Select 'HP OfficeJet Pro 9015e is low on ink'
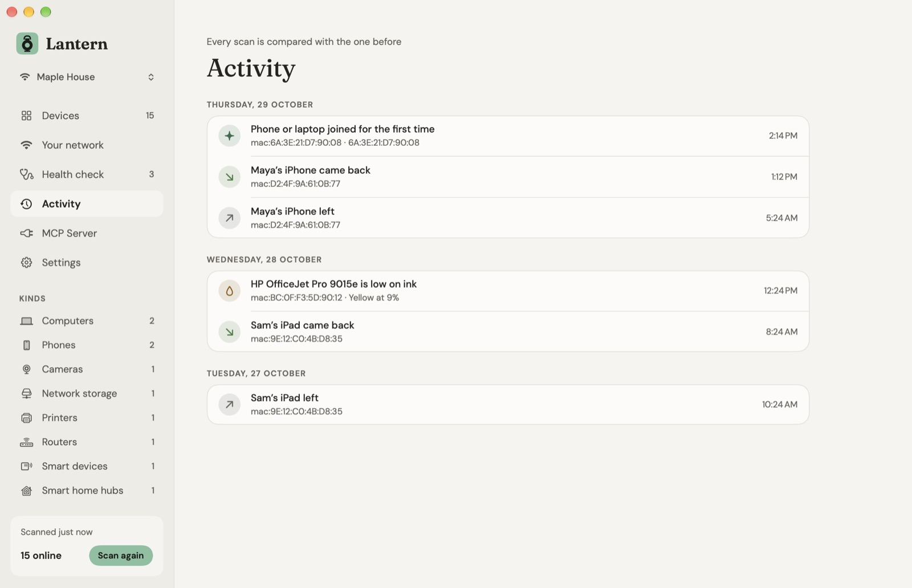Image resolution: width=912 pixels, height=588 pixels. (x=333, y=284)
